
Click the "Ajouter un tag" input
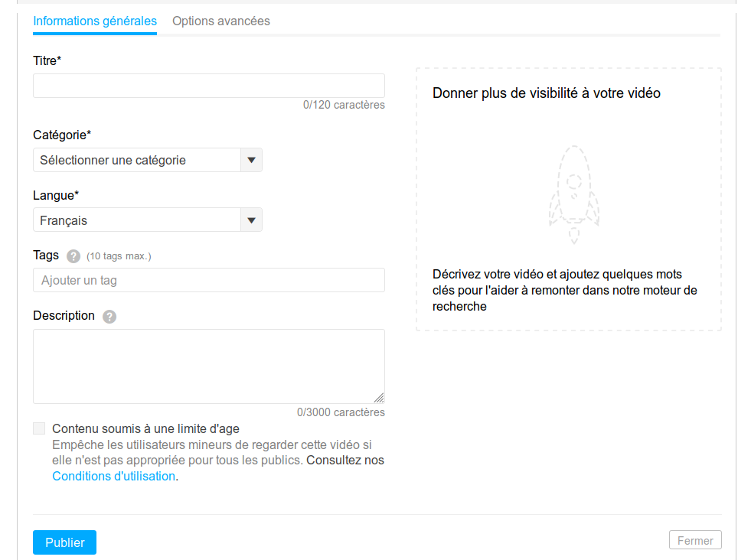[x=208, y=280]
